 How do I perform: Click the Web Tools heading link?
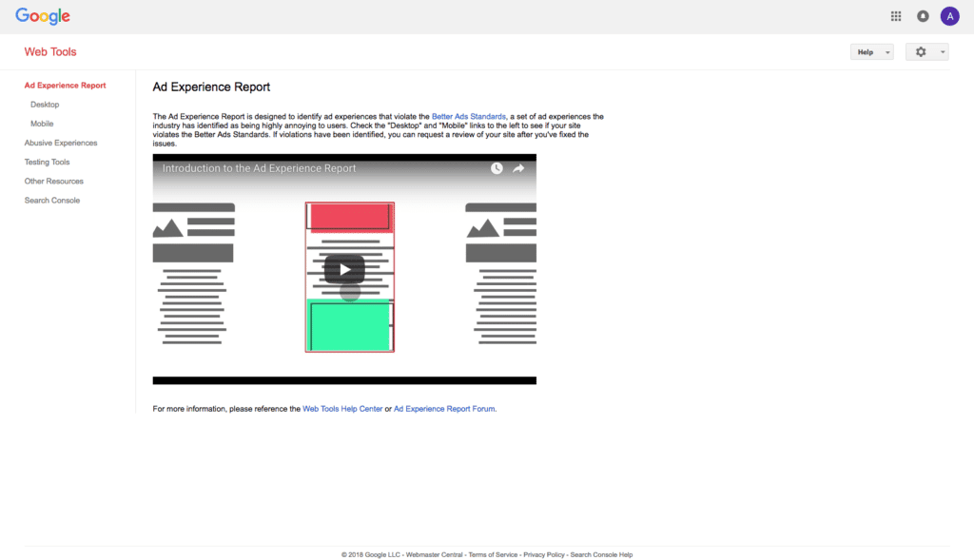tap(50, 52)
